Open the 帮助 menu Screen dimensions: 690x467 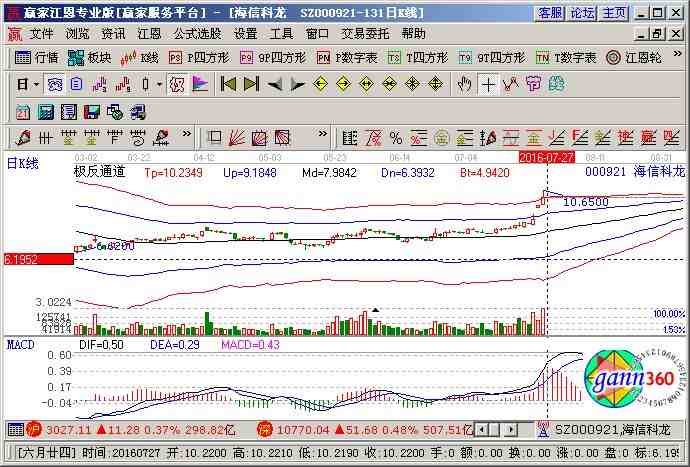[x=414, y=34]
